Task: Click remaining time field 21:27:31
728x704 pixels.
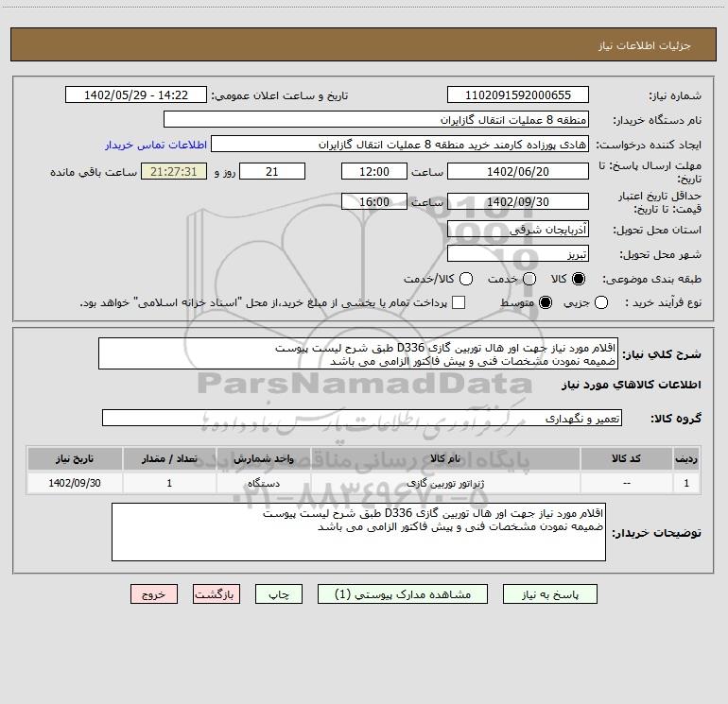Action: tap(174, 171)
